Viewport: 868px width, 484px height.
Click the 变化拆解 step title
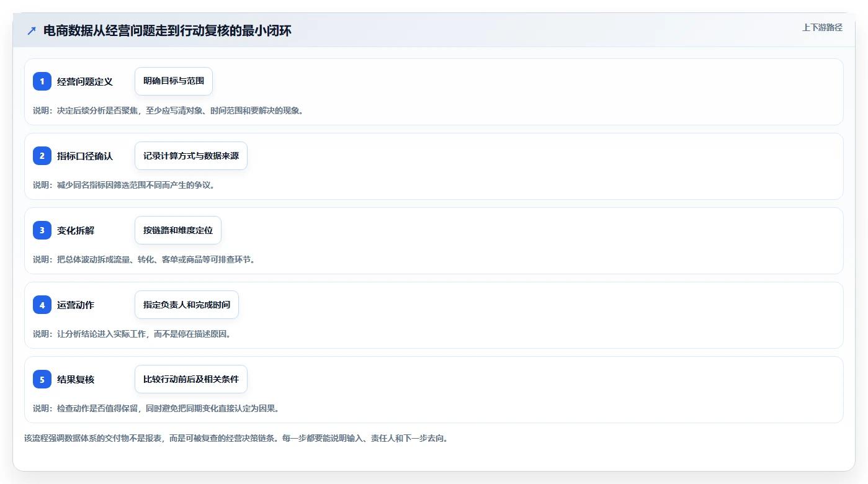click(76, 230)
